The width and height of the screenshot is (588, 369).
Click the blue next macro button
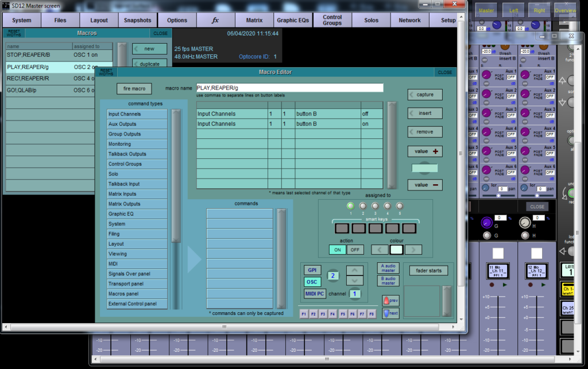[390, 313]
